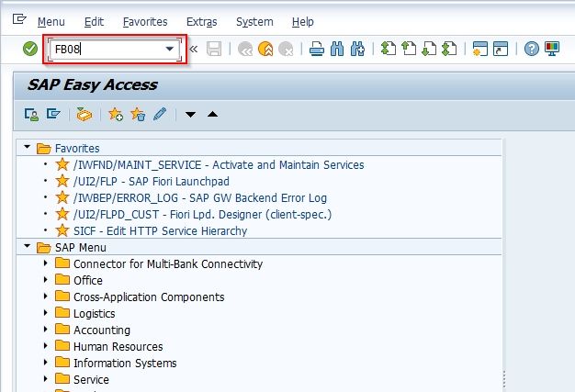Select /IWFND/MAINT_SERVICE Activate and Maintain Services favorite
Screen dimensions: 575x392
coord(219,165)
